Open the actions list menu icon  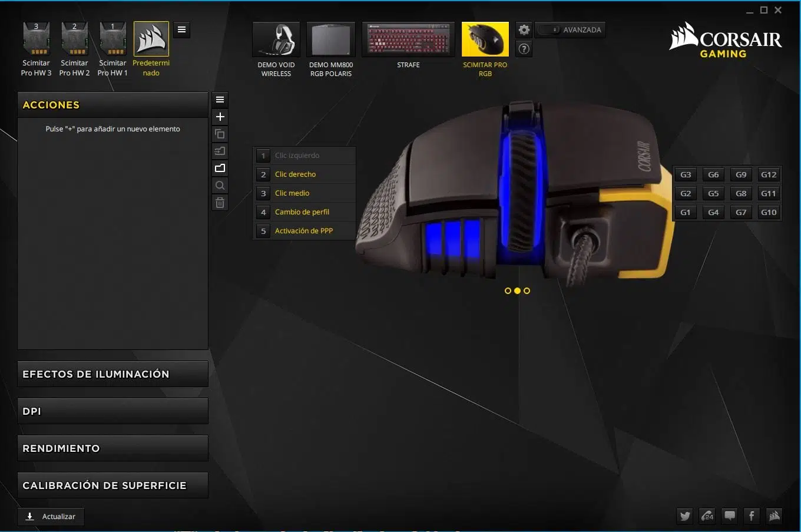tap(220, 100)
